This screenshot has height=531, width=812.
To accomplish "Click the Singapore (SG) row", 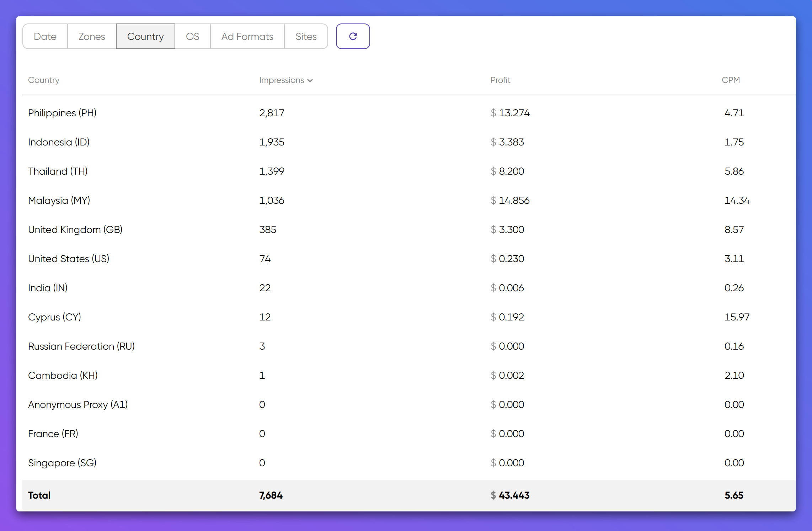I will 62,463.
